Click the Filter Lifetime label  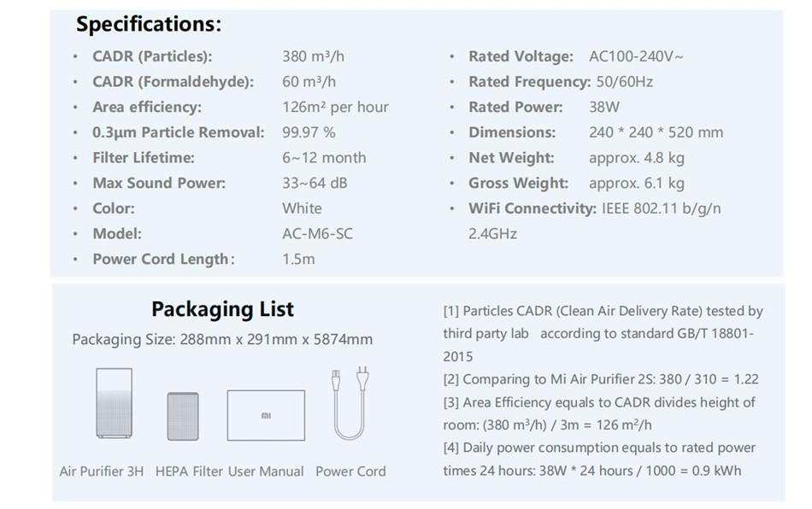pyautogui.click(x=144, y=158)
